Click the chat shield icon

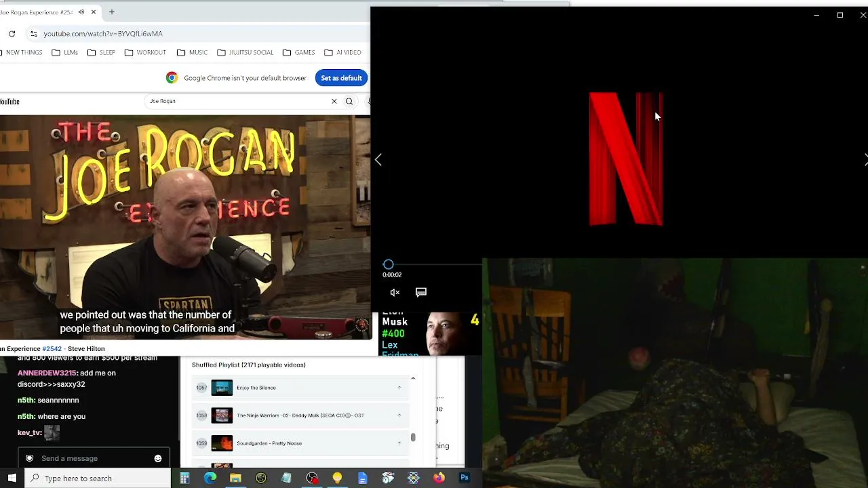(29, 458)
